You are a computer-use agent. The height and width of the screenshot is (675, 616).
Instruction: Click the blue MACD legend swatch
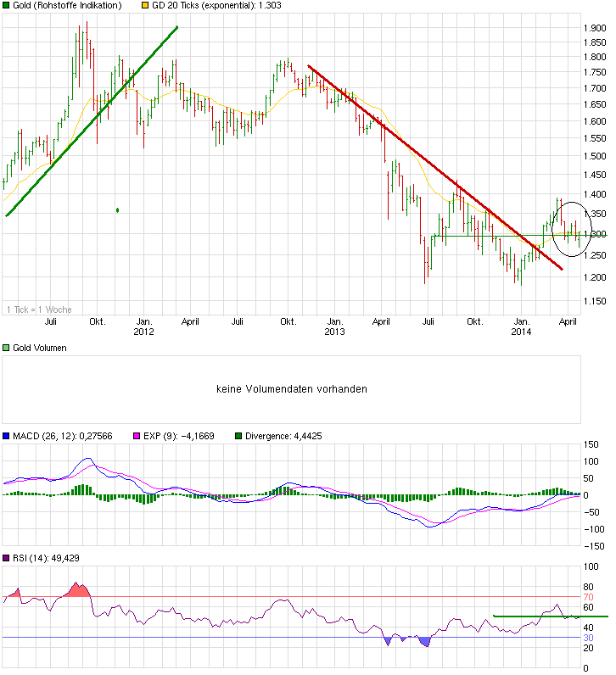(6, 436)
